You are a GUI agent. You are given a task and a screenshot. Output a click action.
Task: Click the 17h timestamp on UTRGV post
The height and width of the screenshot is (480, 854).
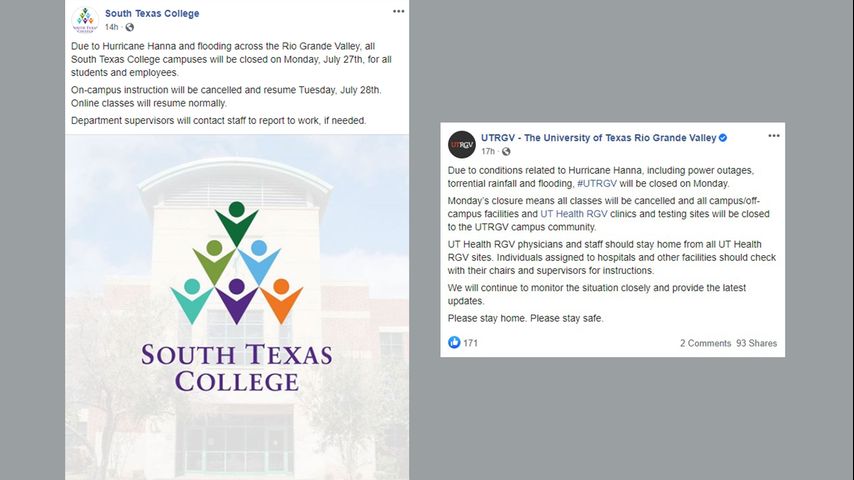[488, 151]
